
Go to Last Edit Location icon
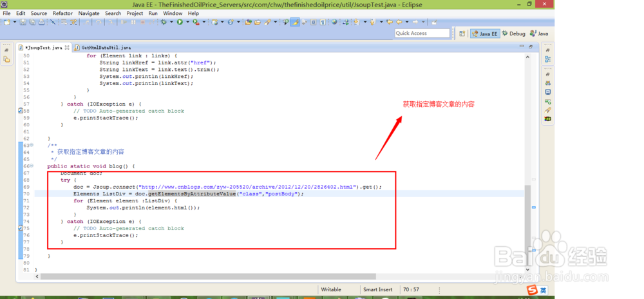click(390, 22)
